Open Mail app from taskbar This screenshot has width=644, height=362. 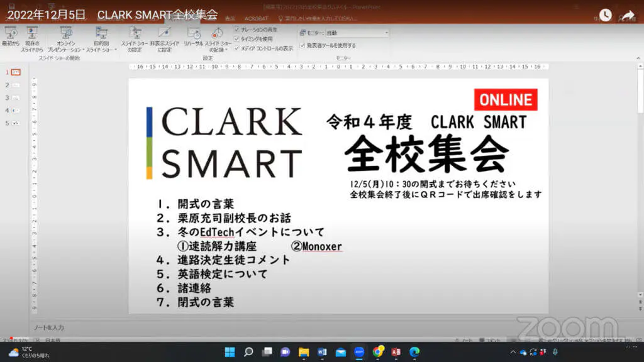(340, 352)
